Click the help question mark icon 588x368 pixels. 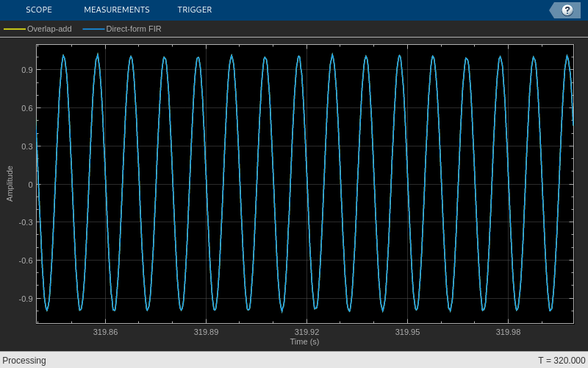pos(567,10)
